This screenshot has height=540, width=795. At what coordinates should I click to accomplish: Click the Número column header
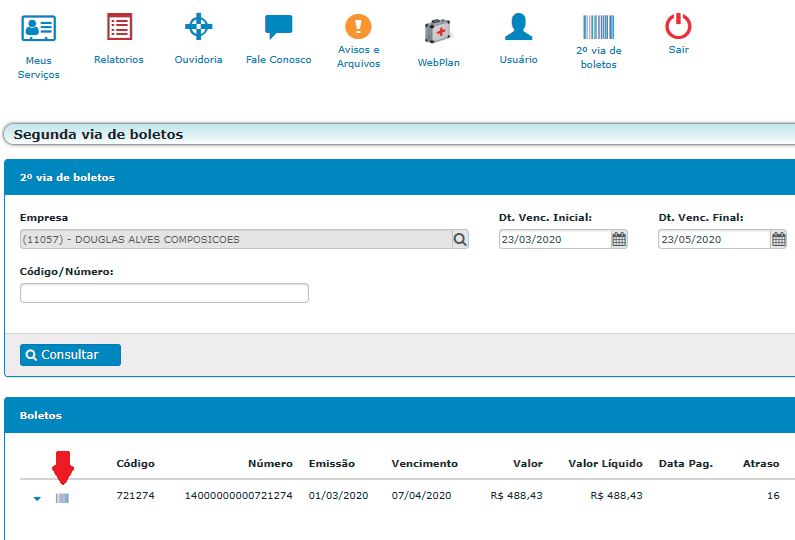click(270, 463)
